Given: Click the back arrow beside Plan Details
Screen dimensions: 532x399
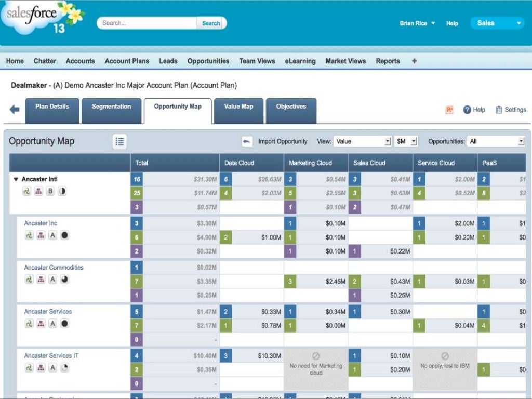Looking at the screenshot, I should (15, 110).
